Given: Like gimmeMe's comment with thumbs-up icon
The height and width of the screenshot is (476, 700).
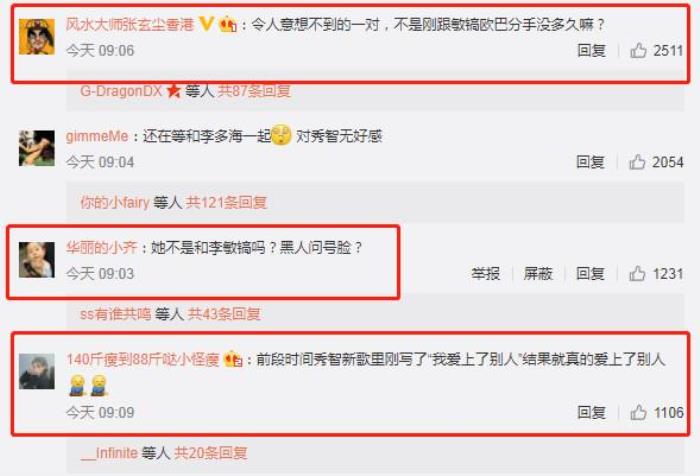Looking at the screenshot, I should click(637, 162).
